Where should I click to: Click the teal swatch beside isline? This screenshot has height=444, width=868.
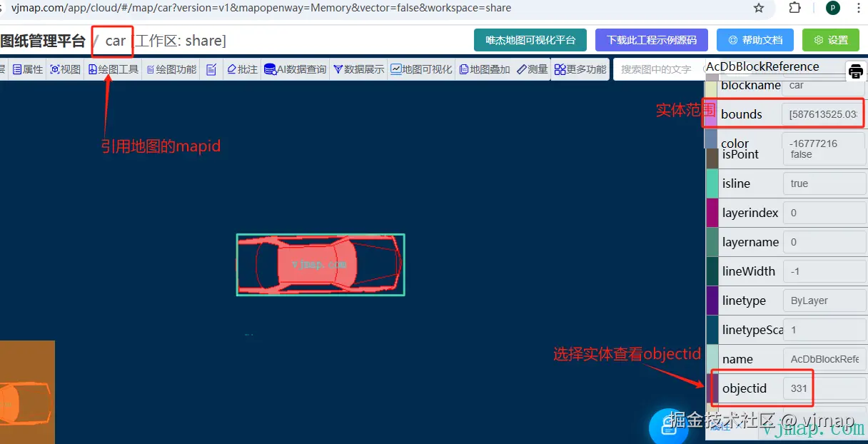click(712, 183)
